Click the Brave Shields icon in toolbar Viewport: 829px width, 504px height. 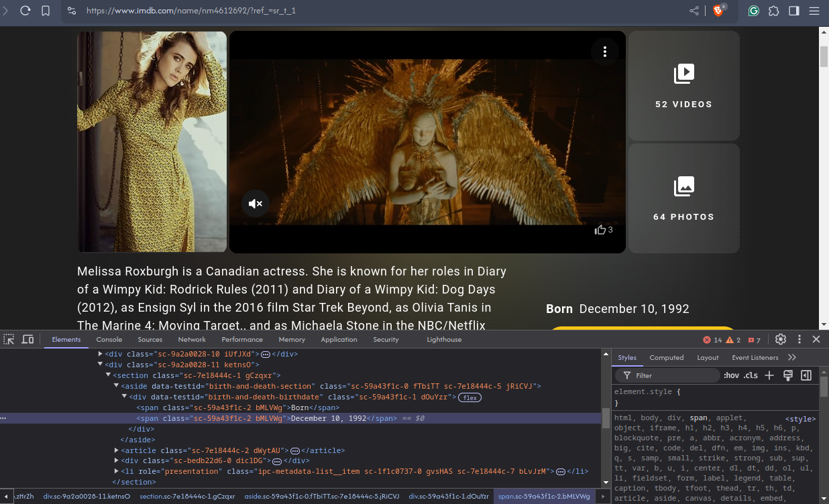[718, 11]
